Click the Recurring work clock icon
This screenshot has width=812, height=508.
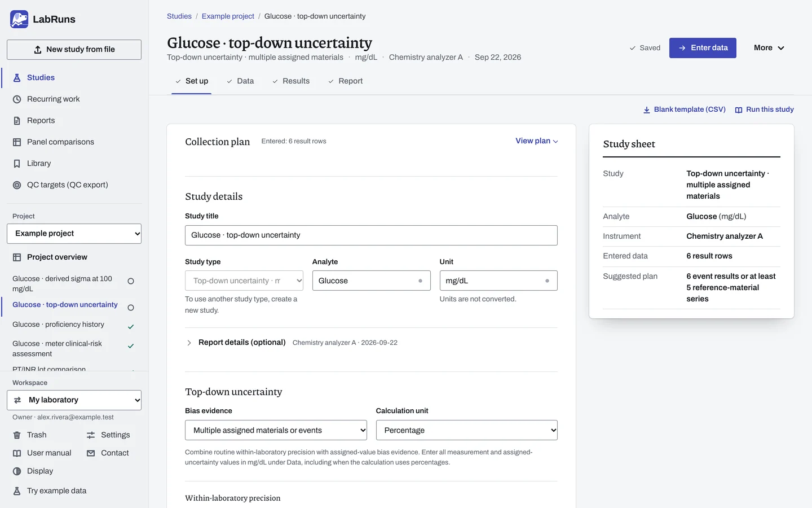[x=17, y=99]
